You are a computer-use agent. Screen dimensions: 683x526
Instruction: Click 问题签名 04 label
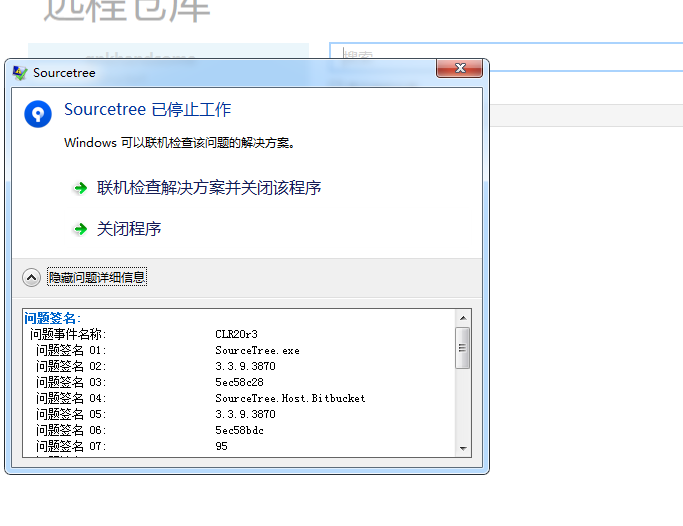click(71, 398)
